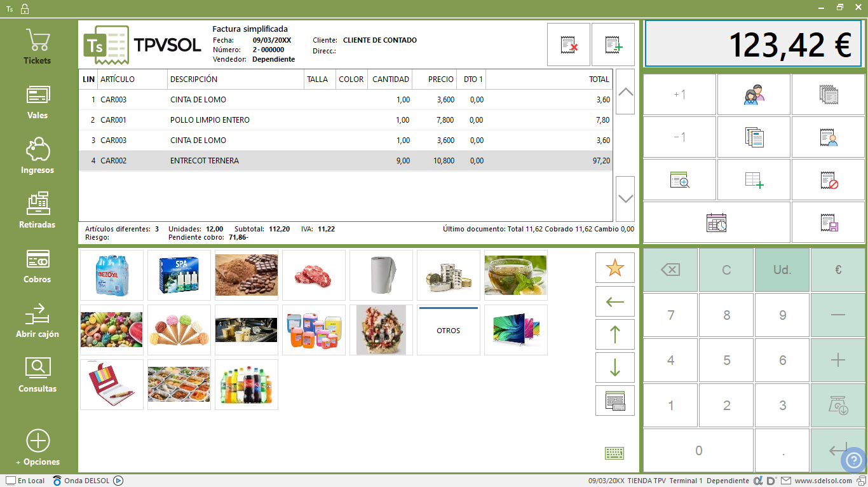The width and height of the screenshot is (868, 487).
Task: Open Cobros payment option
Action: tap(37, 266)
